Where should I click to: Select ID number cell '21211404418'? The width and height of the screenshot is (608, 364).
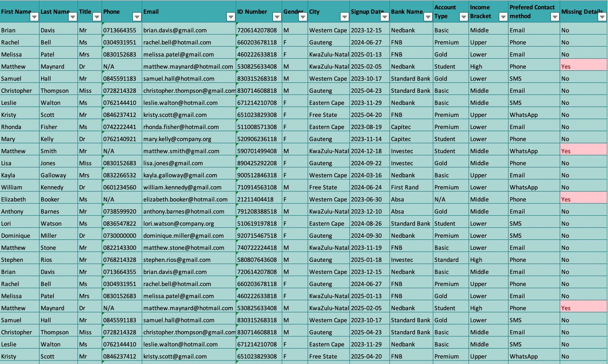(259, 199)
